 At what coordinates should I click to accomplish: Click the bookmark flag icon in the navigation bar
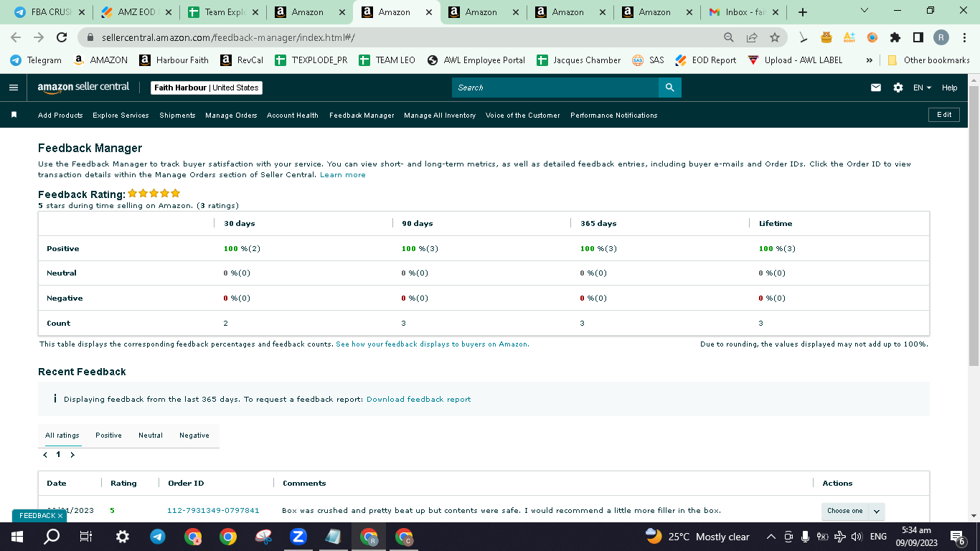coord(14,115)
